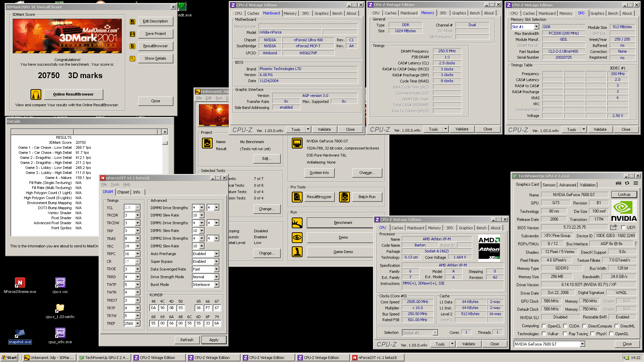
Task: Open the Auto Precharge dropdown
Action: [216, 254]
